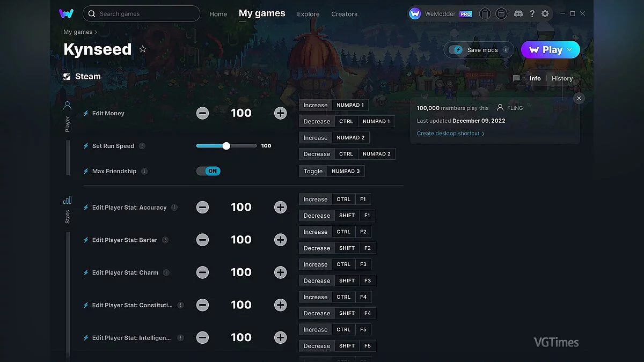Image resolution: width=644 pixels, height=362 pixels.
Task: Open the My games tab
Action: (262, 13)
